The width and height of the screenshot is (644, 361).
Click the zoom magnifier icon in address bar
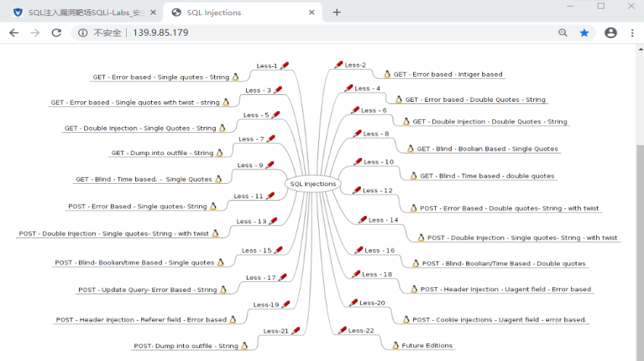pos(563,33)
